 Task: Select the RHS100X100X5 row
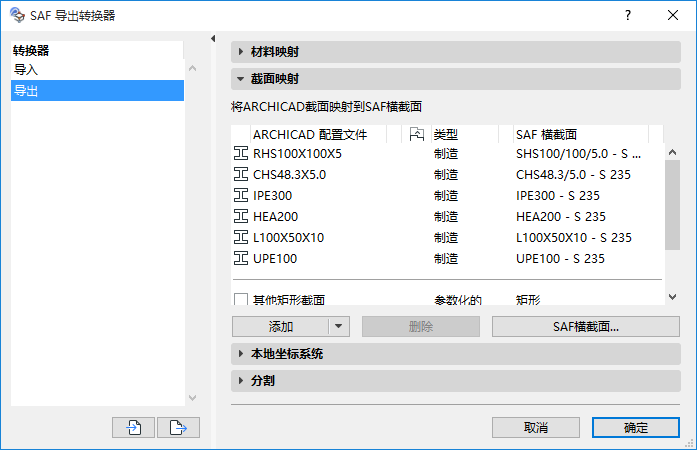pyautogui.click(x=448, y=153)
